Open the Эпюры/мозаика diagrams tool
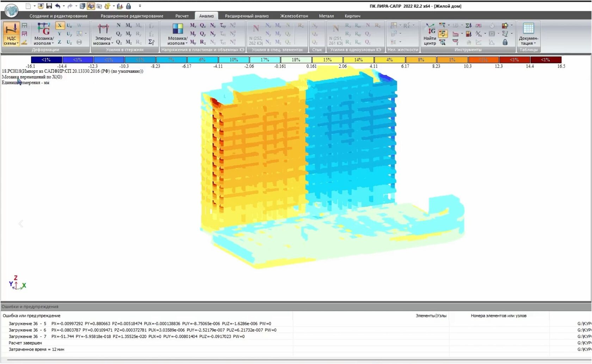 [x=103, y=34]
